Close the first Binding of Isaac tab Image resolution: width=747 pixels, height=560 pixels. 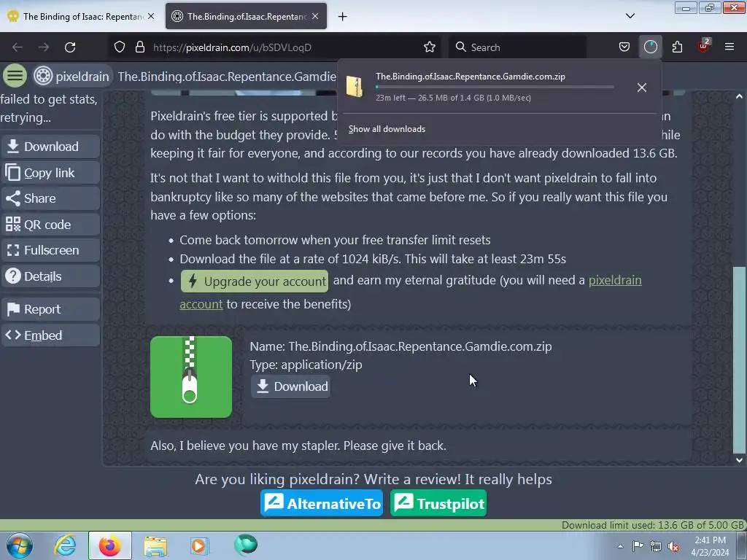click(x=151, y=16)
